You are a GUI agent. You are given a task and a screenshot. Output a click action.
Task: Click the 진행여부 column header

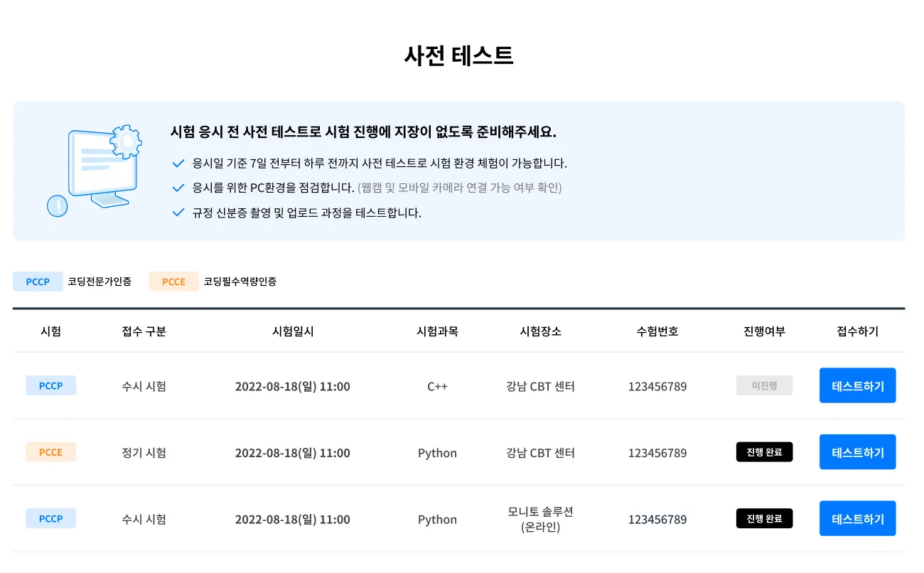(764, 331)
